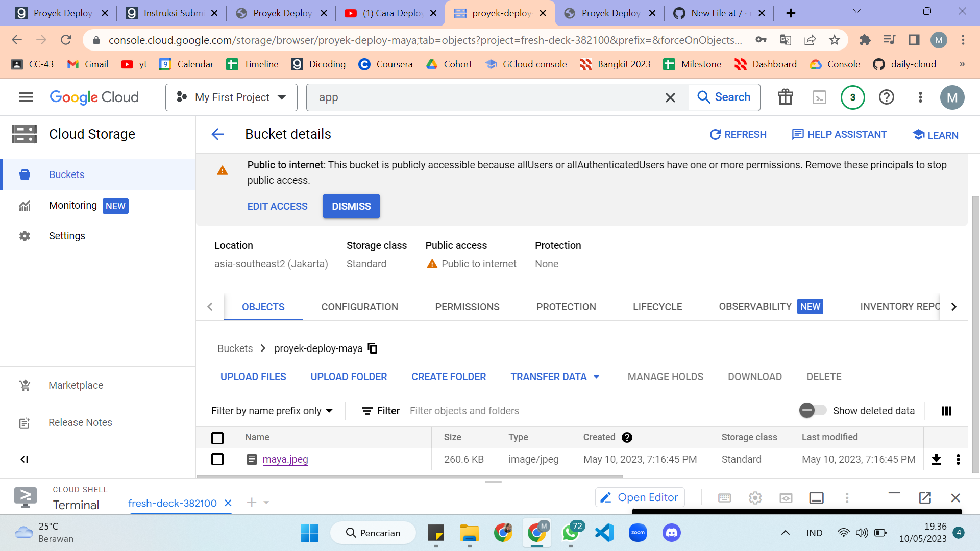The width and height of the screenshot is (980, 551).
Task: Expand the Transfer Data dropdown
Action: pos(555,377)
